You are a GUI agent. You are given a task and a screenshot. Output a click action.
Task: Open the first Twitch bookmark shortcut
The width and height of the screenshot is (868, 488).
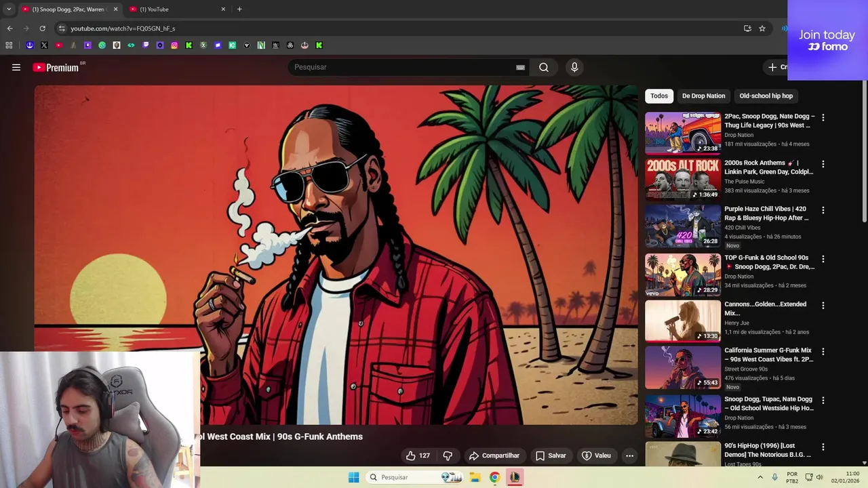[x=87, y=45]
